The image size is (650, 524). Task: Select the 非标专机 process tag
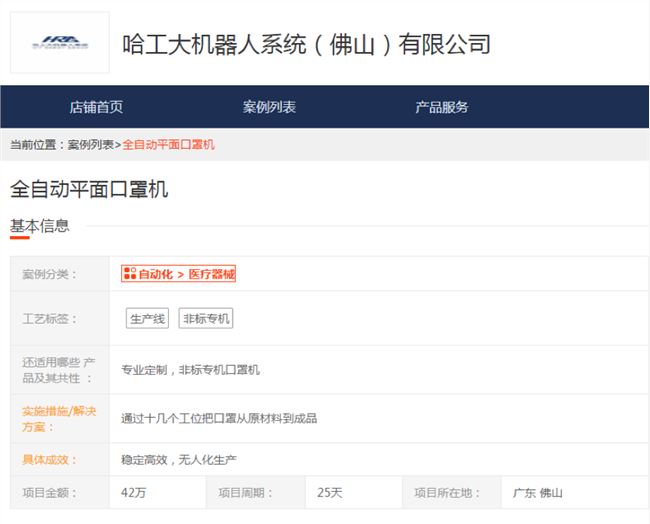tap(206, 318)
